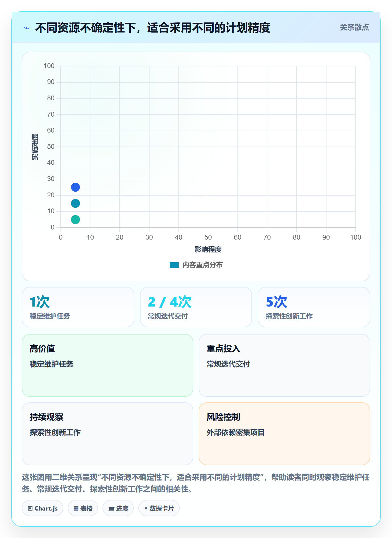Click the 高价值 card heading
The height and width of the screenshot is (538, 392).
click(x=42, y=349)
